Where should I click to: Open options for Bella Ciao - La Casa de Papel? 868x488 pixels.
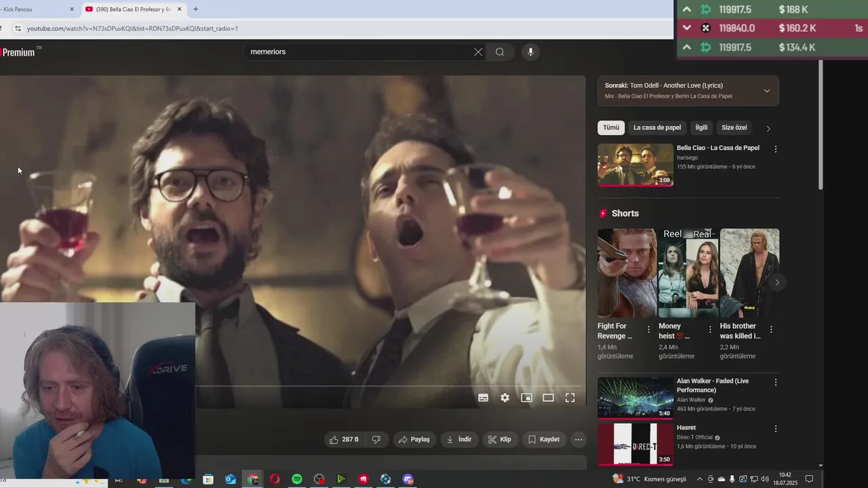[776, 149]
